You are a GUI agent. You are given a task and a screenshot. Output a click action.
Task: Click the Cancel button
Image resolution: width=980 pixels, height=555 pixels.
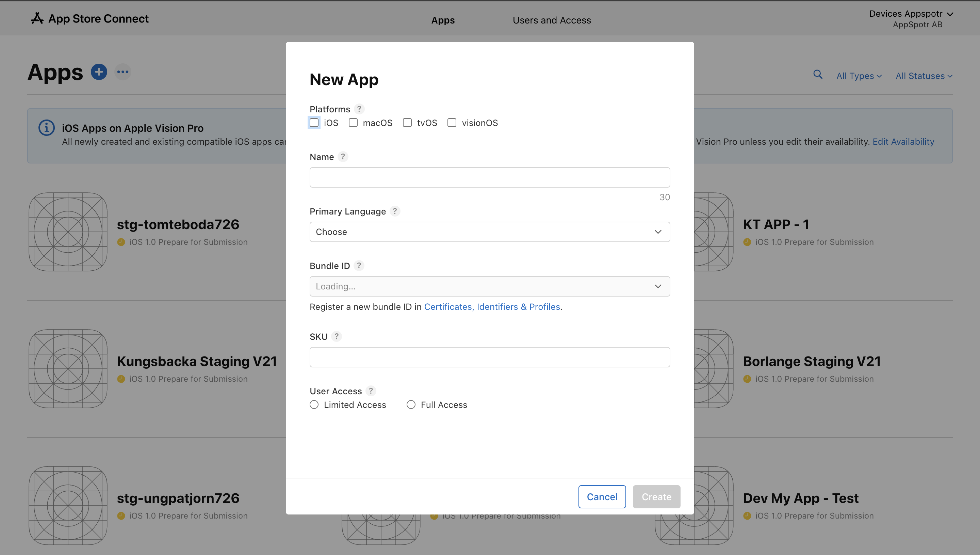(x=602, y=497)
